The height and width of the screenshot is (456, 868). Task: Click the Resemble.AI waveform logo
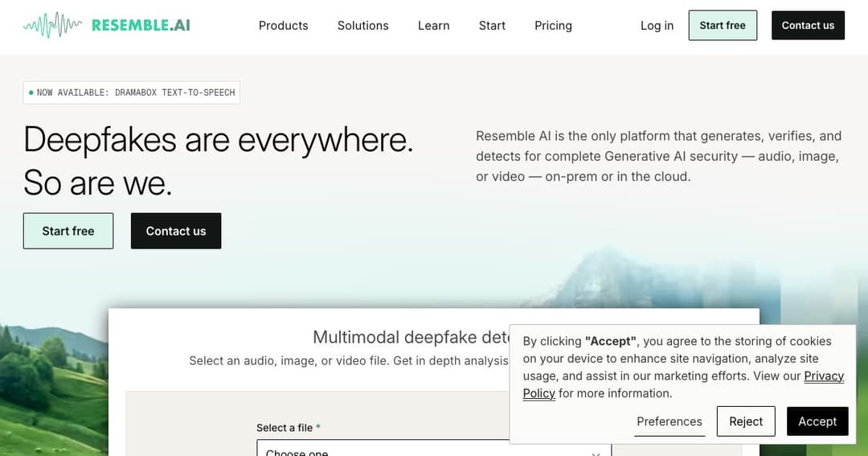pos(106,25)
